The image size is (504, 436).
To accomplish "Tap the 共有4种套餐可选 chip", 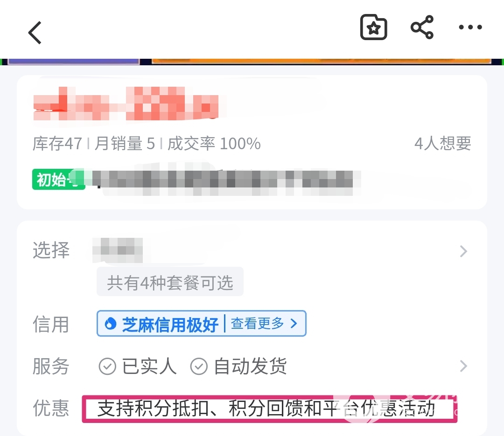I will pos(170,282).
